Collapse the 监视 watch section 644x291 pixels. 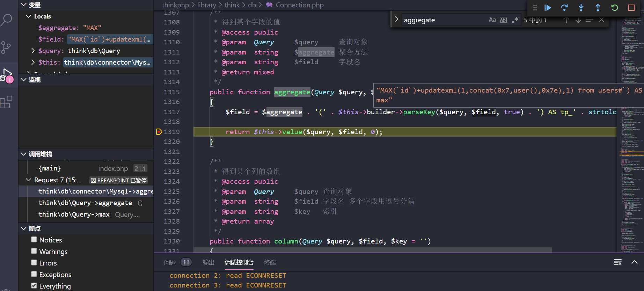[x=24, y=80]
